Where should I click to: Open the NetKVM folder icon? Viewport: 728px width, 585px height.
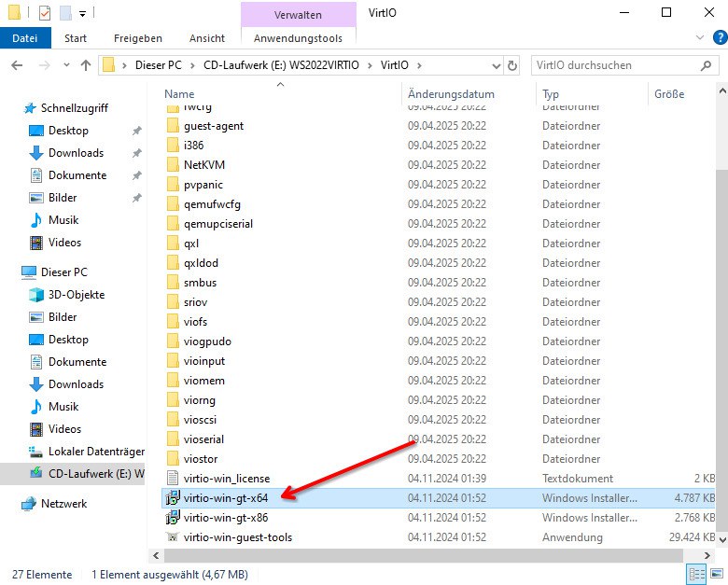[x=173, y=165]
